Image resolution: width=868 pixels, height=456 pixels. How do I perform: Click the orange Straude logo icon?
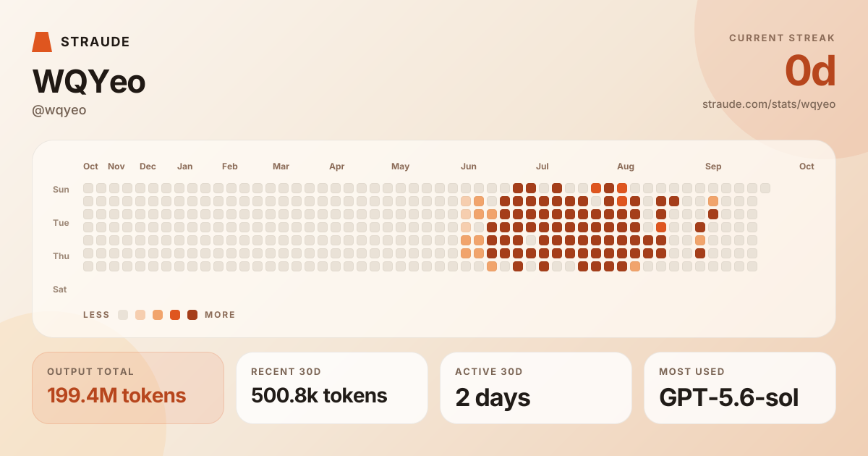point(42,42)
